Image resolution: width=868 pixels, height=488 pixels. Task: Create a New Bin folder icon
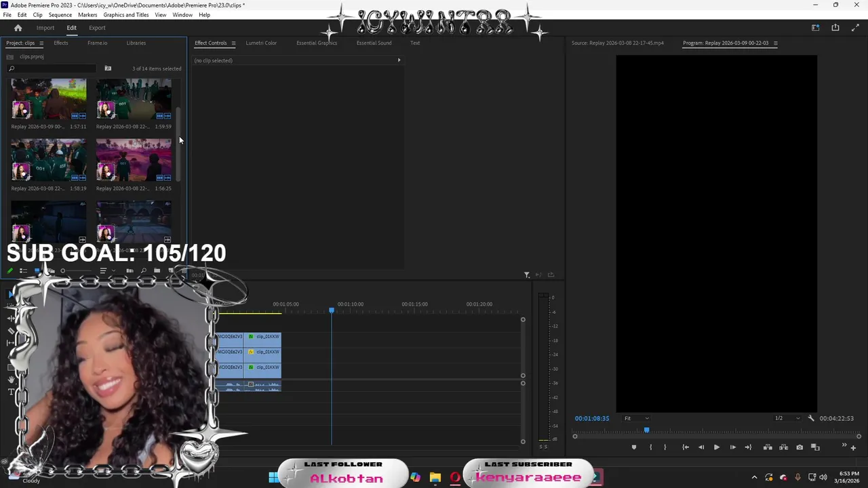(x=157, y=271)
